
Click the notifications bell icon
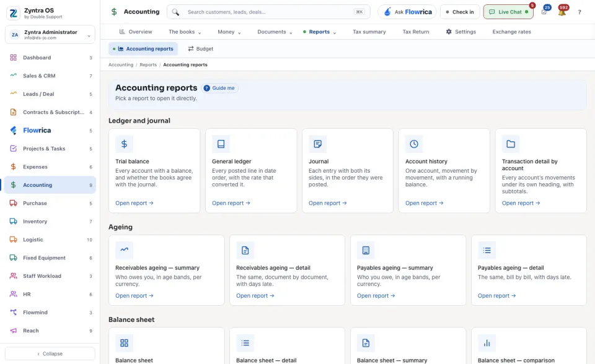pos(562,12)
